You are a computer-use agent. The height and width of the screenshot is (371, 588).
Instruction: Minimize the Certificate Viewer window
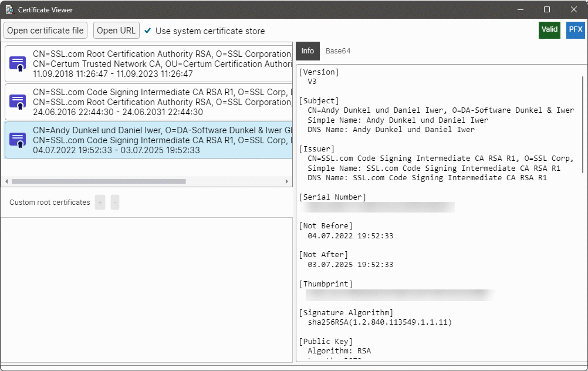pos(521,10)
